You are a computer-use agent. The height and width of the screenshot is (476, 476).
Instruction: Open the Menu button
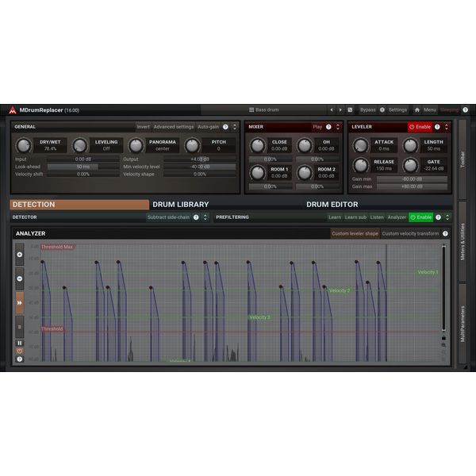click(430, 110)
